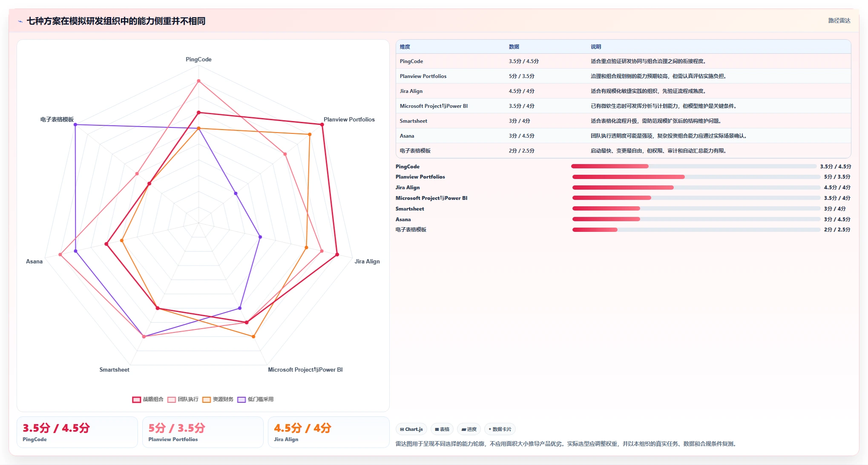The height and width of the screenshot is (465, 868).
Task: Click the Microsoft Project与Power BI radar axis label
Action: click(x=305, y=370)
